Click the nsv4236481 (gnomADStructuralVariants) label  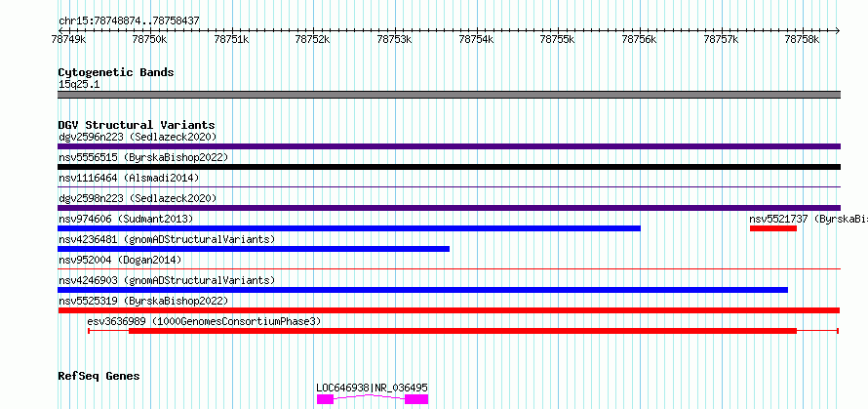coord(167,239)
